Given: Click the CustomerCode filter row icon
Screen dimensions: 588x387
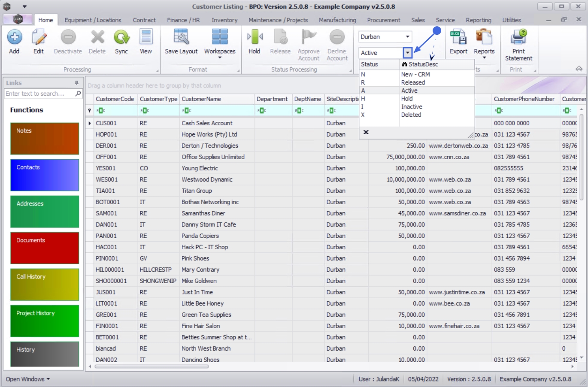Looking at the screenshot, I should pos(100,111).
